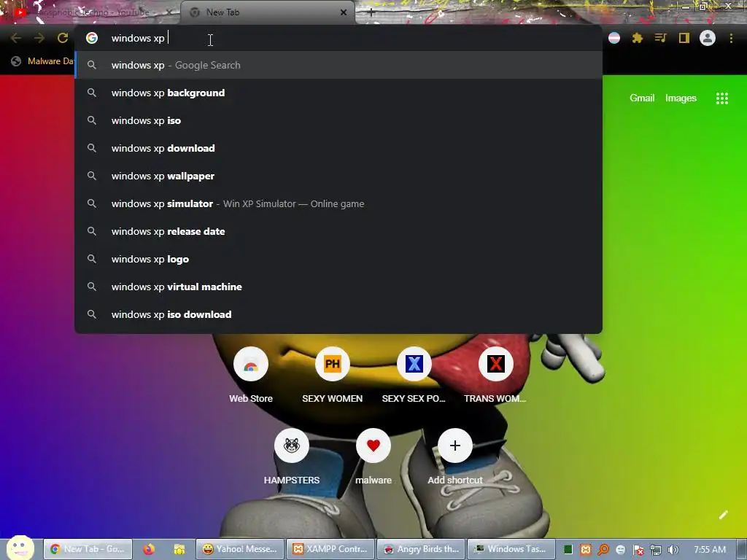Viewport: 747px width, 560px height.
Task: Choose the 'windows xp background' suggestion
Action: point(338,93)
